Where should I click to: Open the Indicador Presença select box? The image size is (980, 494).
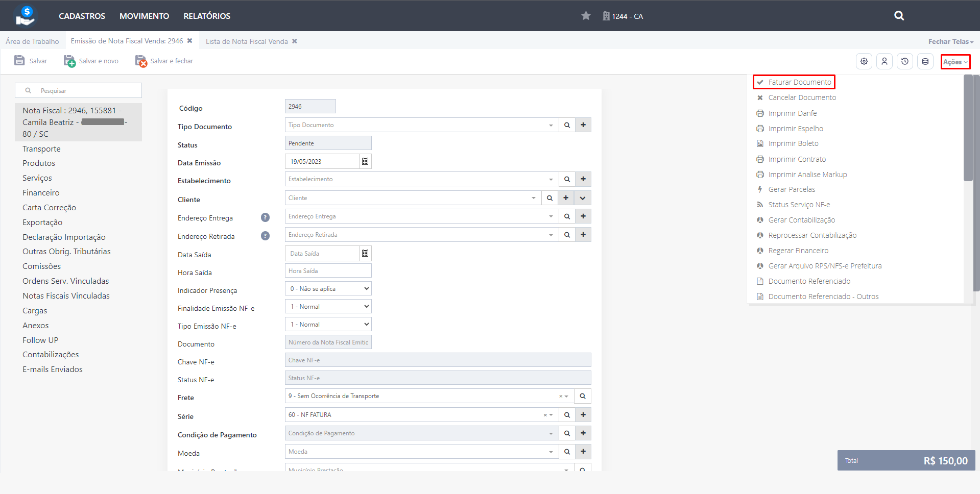click(x=328, y=289)
